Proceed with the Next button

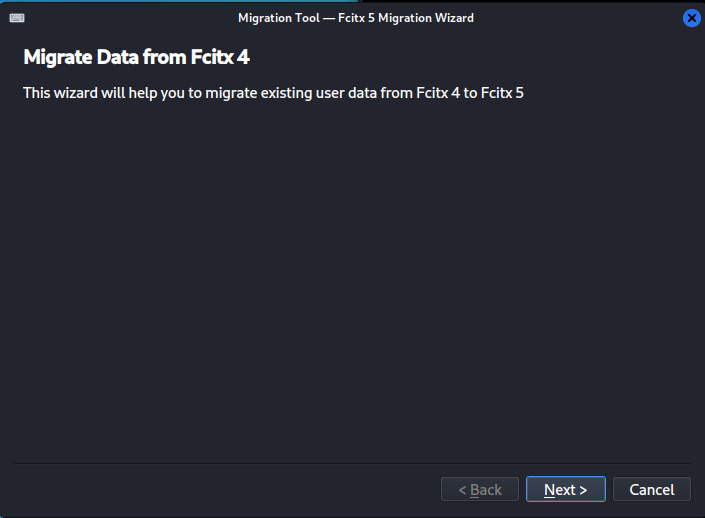[565, 490]
